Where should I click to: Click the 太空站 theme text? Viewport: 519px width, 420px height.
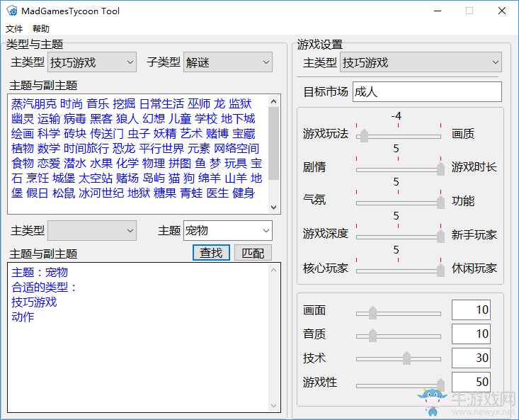[x=96, y=178]
